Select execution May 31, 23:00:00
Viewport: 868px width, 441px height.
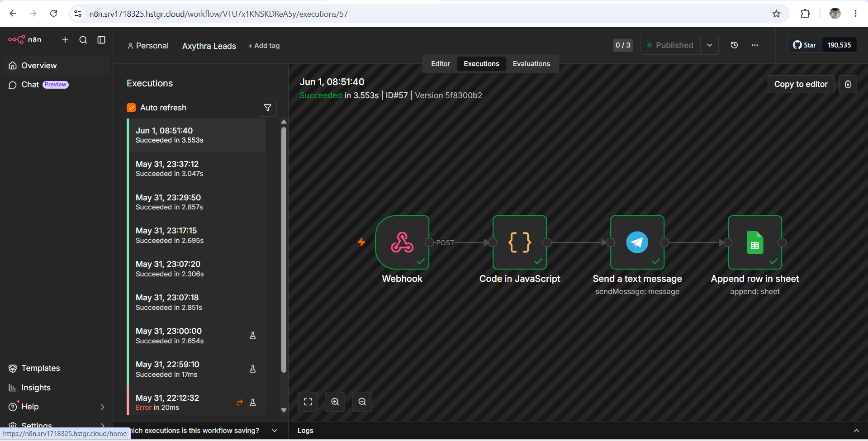coord(197,336)
